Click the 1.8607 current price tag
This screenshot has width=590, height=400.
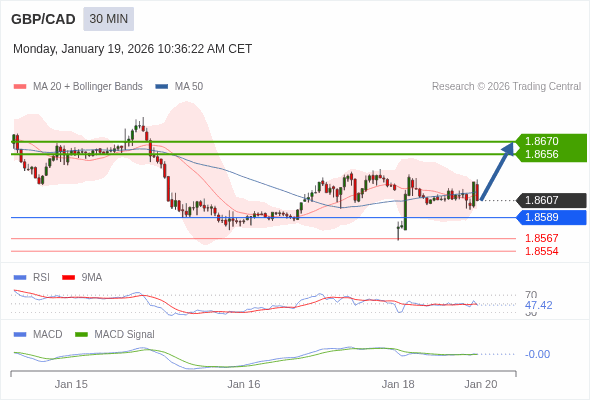coord(552,200)
